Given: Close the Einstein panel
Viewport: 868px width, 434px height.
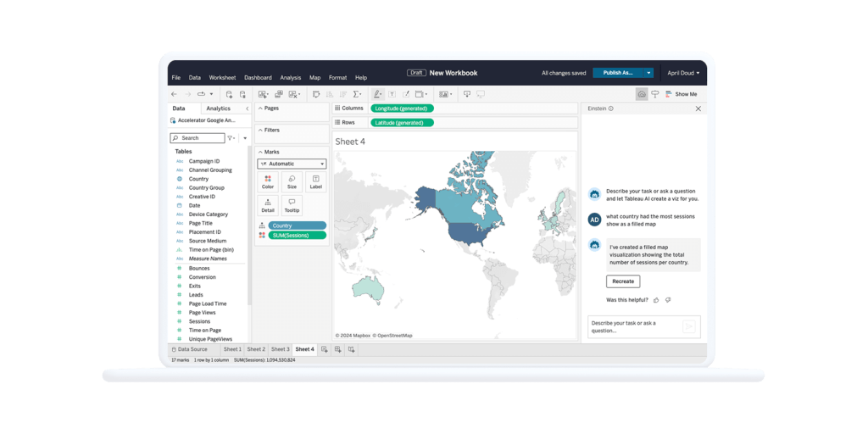Looking at the screenshot, I should pos(698,109).
